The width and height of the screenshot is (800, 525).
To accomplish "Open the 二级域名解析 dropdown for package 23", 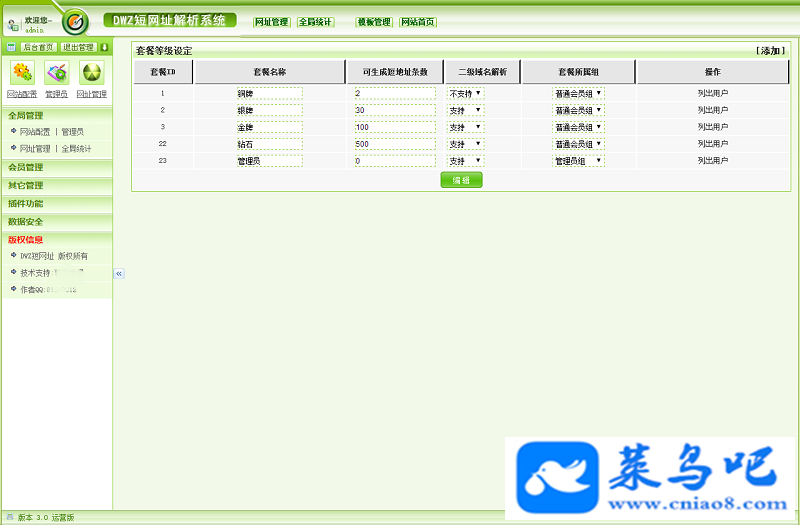I will (465, 161).
